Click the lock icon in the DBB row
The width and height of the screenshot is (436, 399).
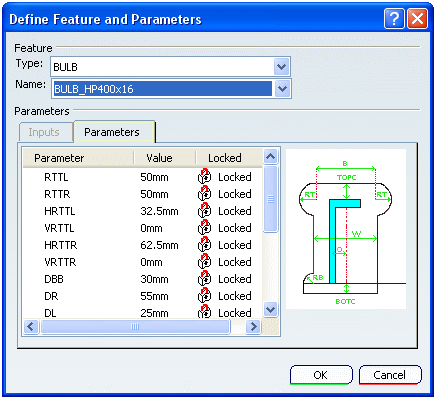pos(204,278)
